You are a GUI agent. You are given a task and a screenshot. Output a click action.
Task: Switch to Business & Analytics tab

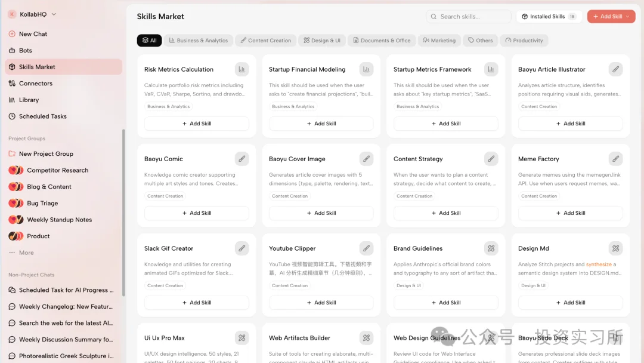(x=199, y=41)
